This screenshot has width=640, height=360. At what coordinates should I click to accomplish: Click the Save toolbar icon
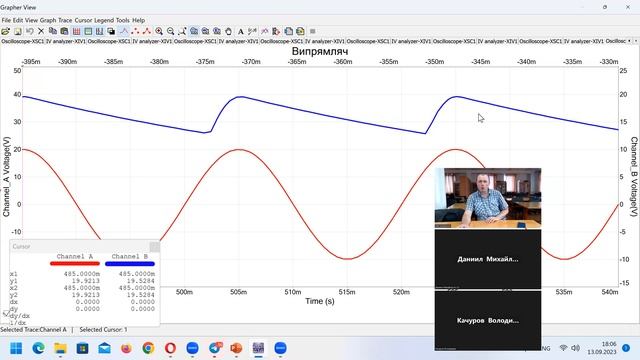point(18,31)
